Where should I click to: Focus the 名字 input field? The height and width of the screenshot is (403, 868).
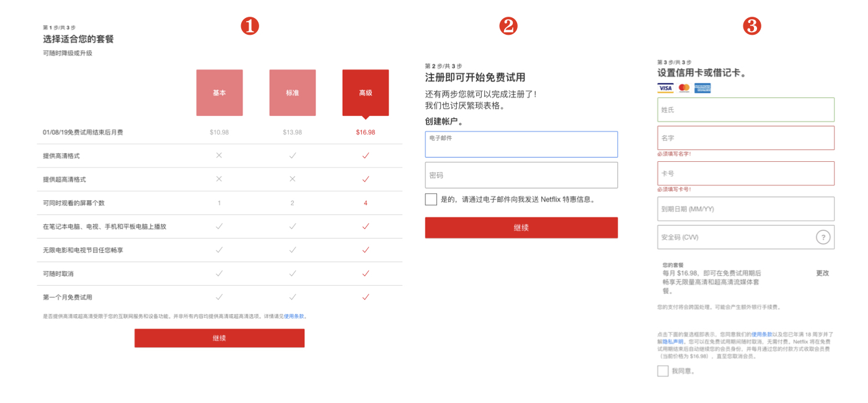click(x=746, y=138)
